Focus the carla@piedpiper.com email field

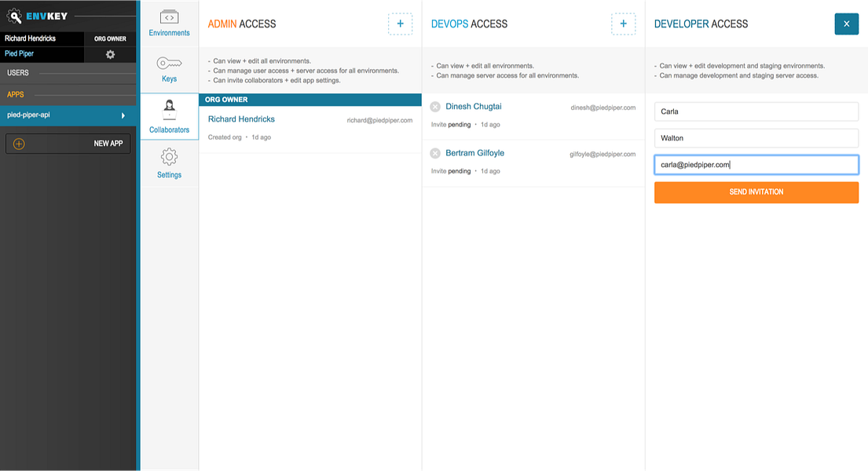756,164
